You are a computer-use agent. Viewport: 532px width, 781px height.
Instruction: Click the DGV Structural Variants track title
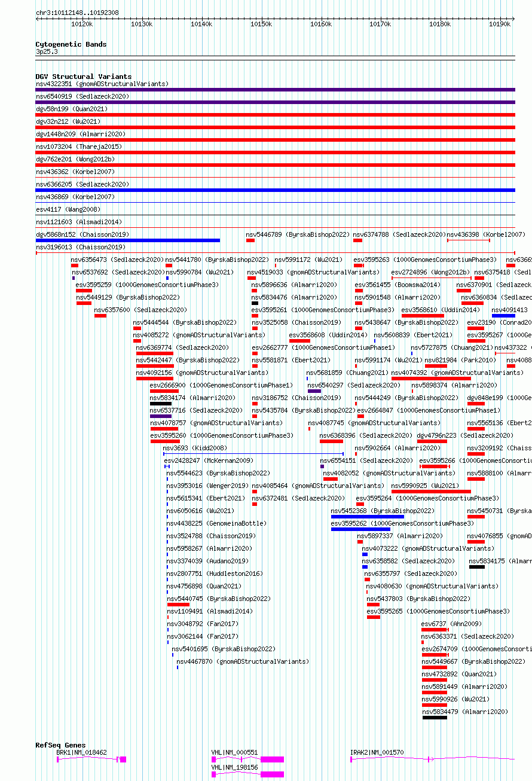[x=83, y=77]
